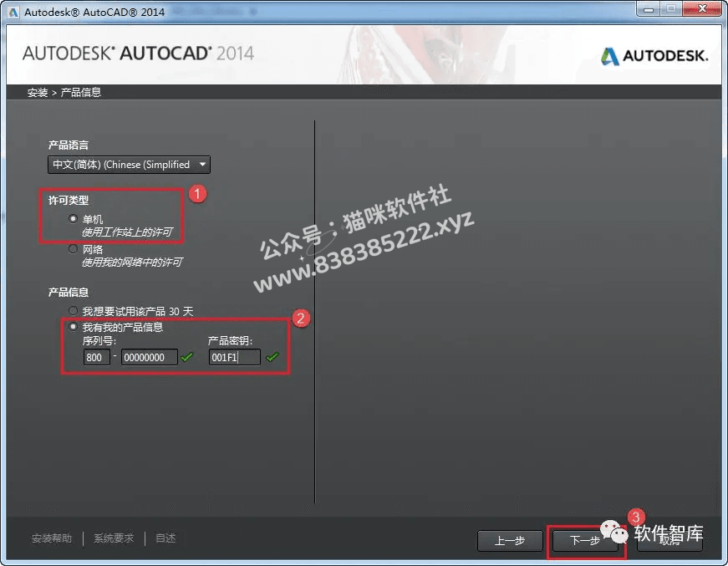Click the Autodesk logo at top right
Screen dimensions: 728x566
654,56
